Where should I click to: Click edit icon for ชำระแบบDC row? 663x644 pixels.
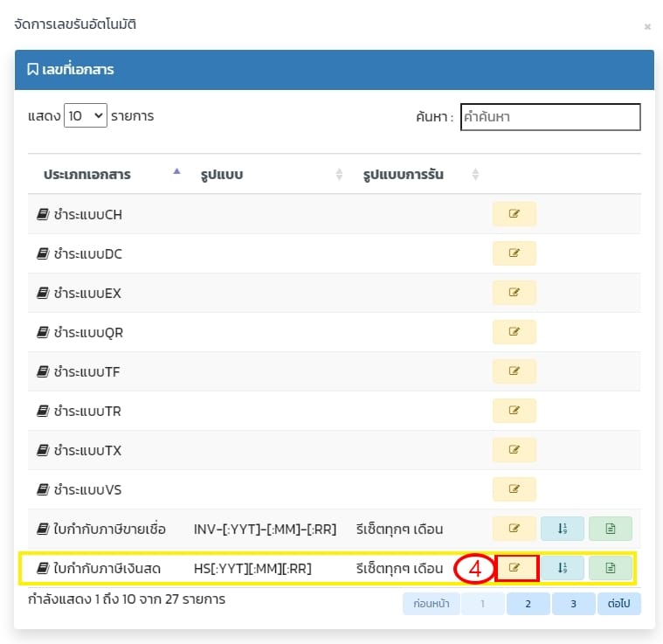coord(514,253)
